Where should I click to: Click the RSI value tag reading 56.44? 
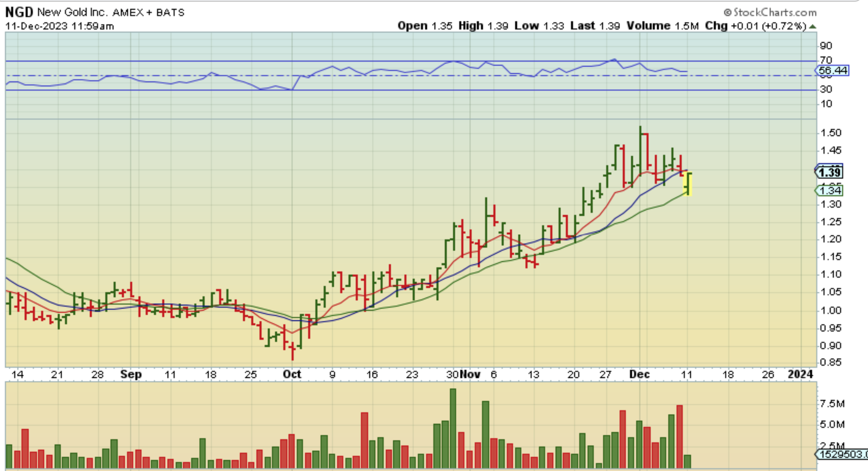click(x=833, y=70)
